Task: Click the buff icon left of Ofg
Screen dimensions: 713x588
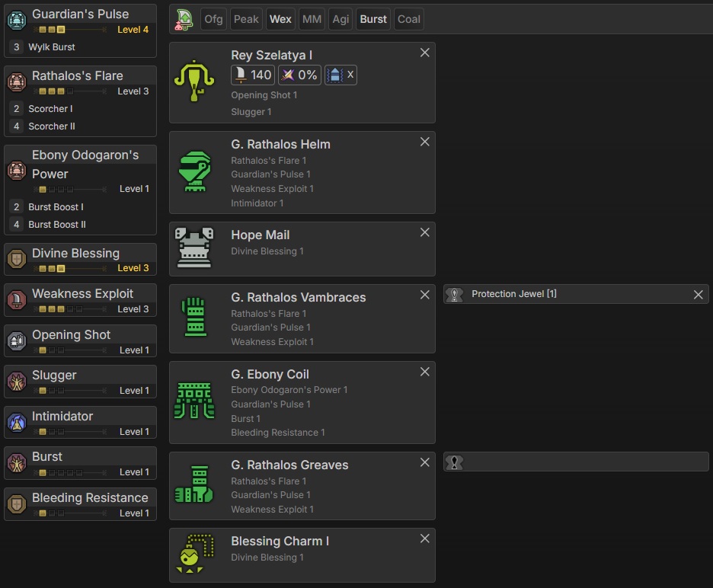Action: pos(184,19)
